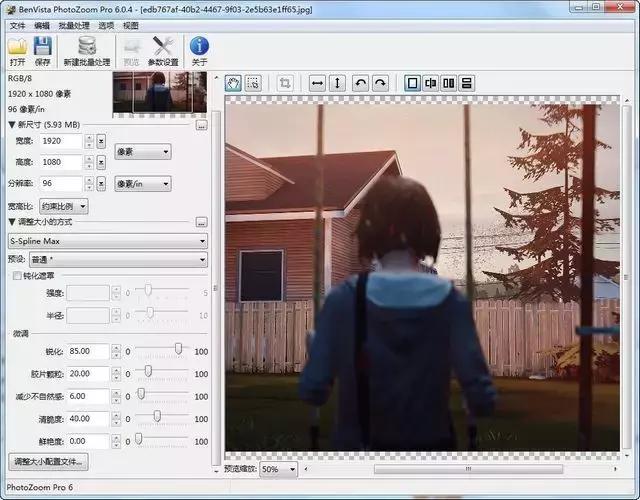This screenshot has height=500, width=640.
Task: Click the 锐化 spinner arrows
Action: (116, 351)
